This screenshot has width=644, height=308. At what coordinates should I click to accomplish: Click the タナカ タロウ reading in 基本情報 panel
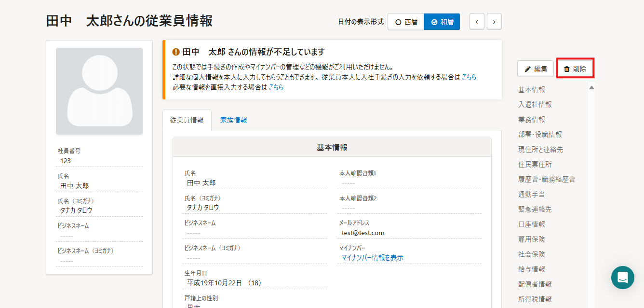203,208
